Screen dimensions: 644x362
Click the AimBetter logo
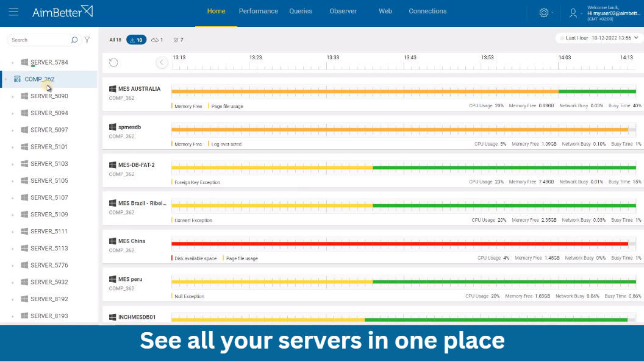point(62,12)
